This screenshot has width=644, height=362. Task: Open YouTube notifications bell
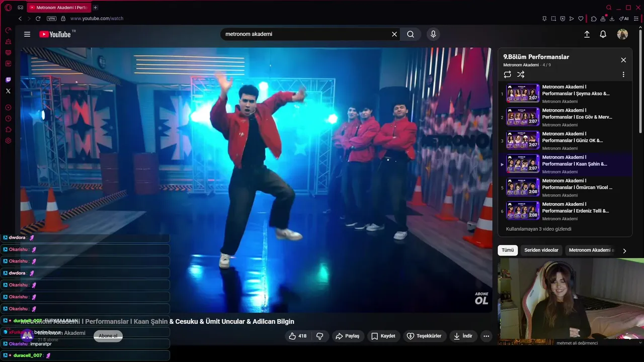pos(603,34)
